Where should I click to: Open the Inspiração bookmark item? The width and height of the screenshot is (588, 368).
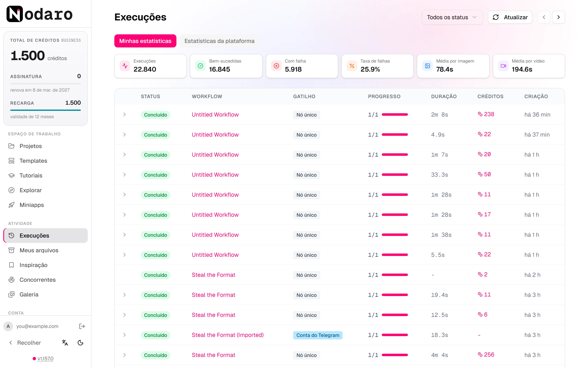[x=46, y=265]
